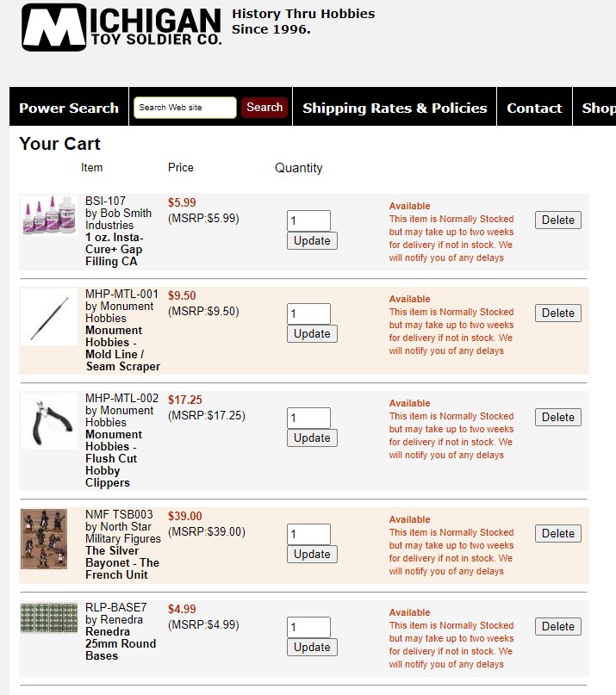Remove the Renedra 25mm Round Bases item
This screenshot has height=695, width=616.
(557, 626)
